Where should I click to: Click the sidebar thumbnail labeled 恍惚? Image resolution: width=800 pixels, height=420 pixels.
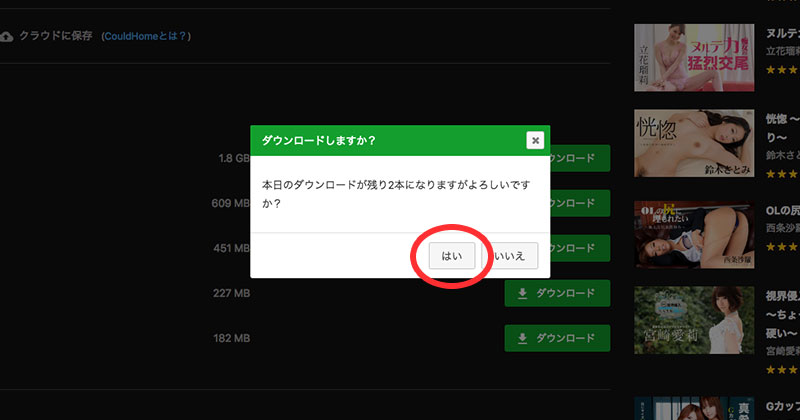pos(694,143)
